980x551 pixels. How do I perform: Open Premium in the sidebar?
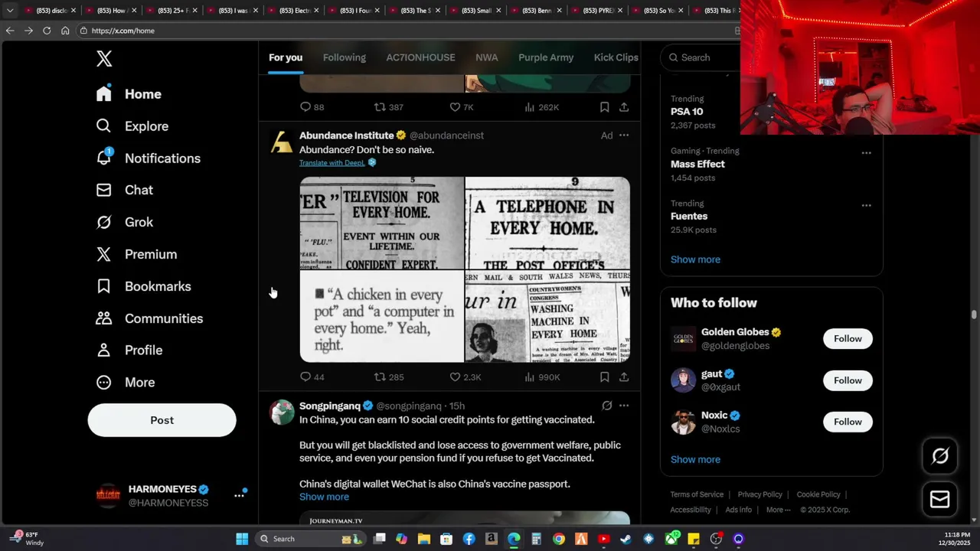tap(136, 254)
